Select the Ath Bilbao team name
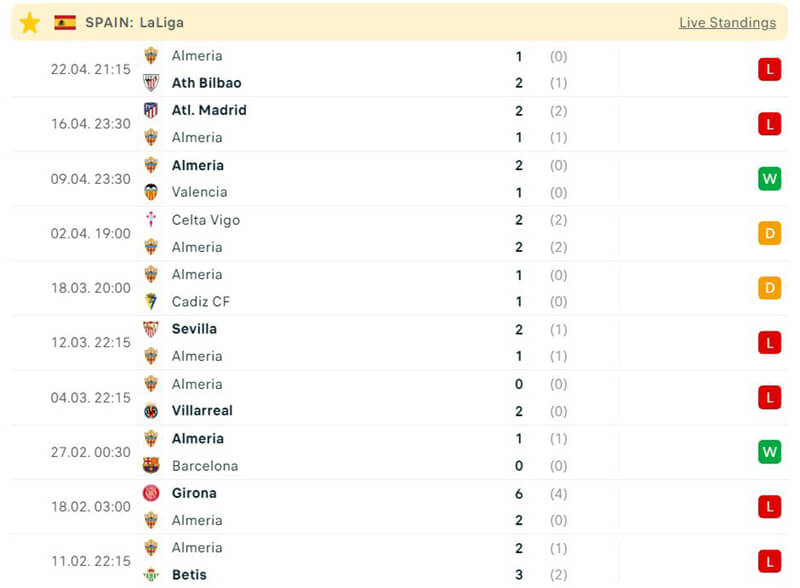This screenshot has width=800, height=588. 206,83
